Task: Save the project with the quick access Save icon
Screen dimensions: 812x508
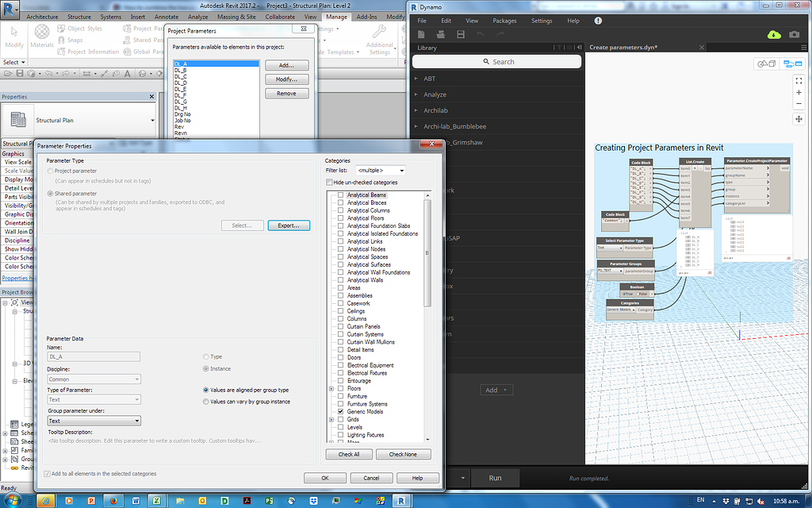Action: (19, 73)
